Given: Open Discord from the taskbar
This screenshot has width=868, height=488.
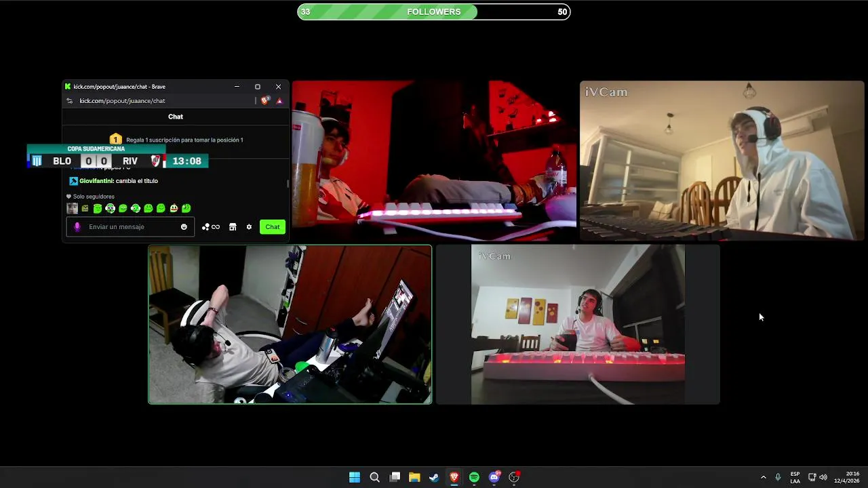Looking at the screenshot, I should (x=494, y=477).
